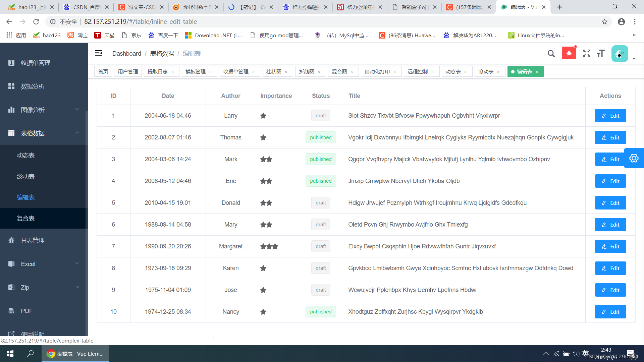The height and width of the screenshot is (362, 644).
Task: Open the avatar dropdown caret
Action: (634, 59)
